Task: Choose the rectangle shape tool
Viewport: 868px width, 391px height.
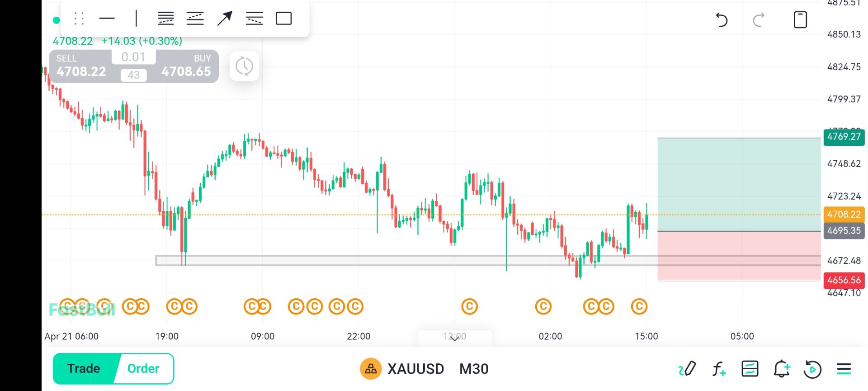Action: coord(283,19)
